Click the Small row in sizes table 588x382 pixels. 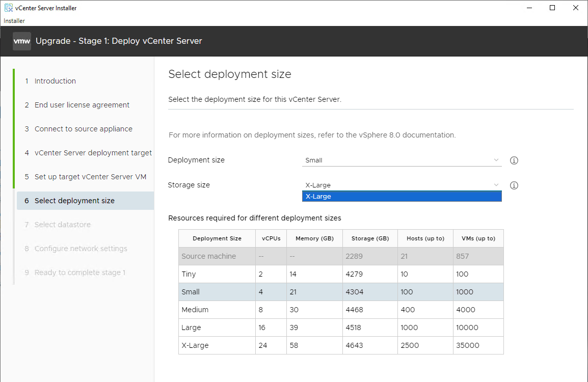click(340, 292)
